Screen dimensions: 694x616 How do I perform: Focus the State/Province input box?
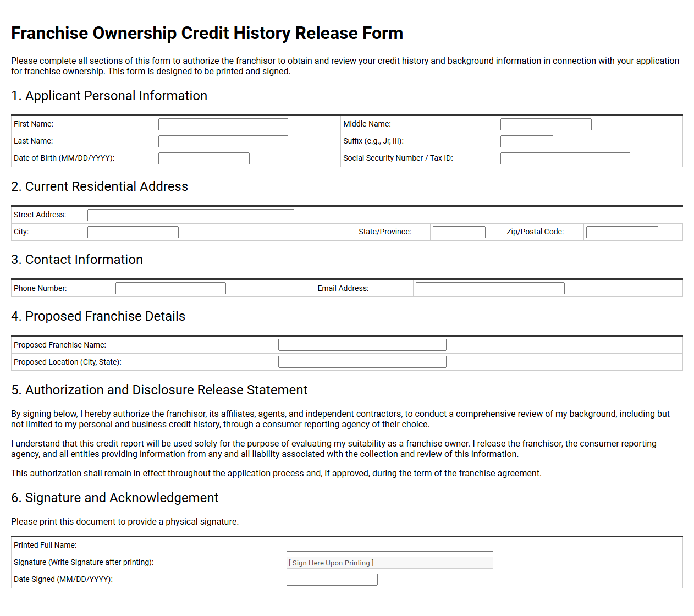(459, 232)
